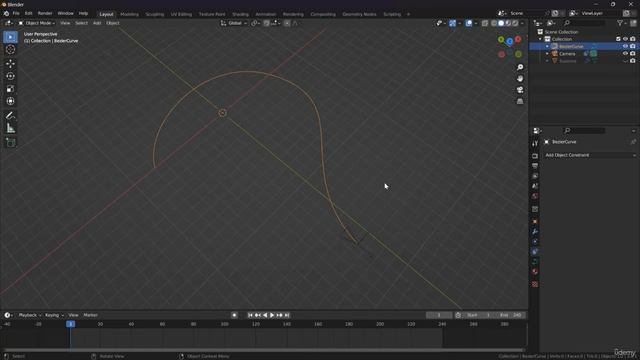This screenshot has width=640, height=360.
Task: Open the Render menu
Action: (45, 13)
